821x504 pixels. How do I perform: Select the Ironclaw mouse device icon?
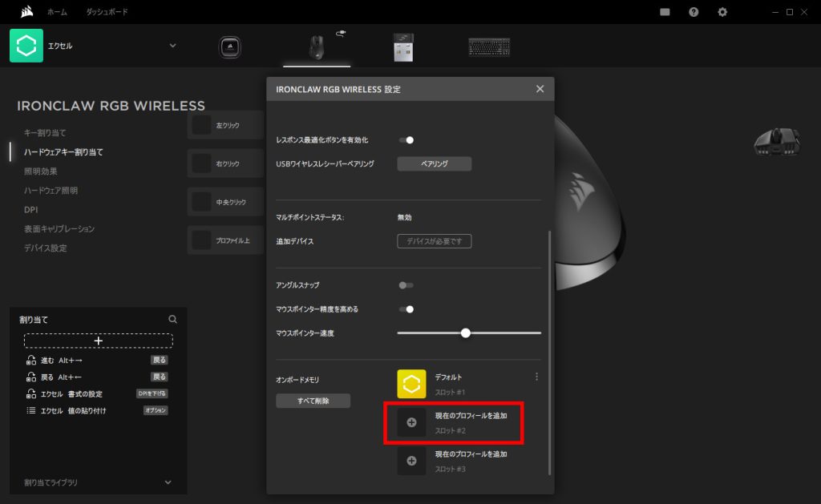pyautogui.click(x=316, y=47)
